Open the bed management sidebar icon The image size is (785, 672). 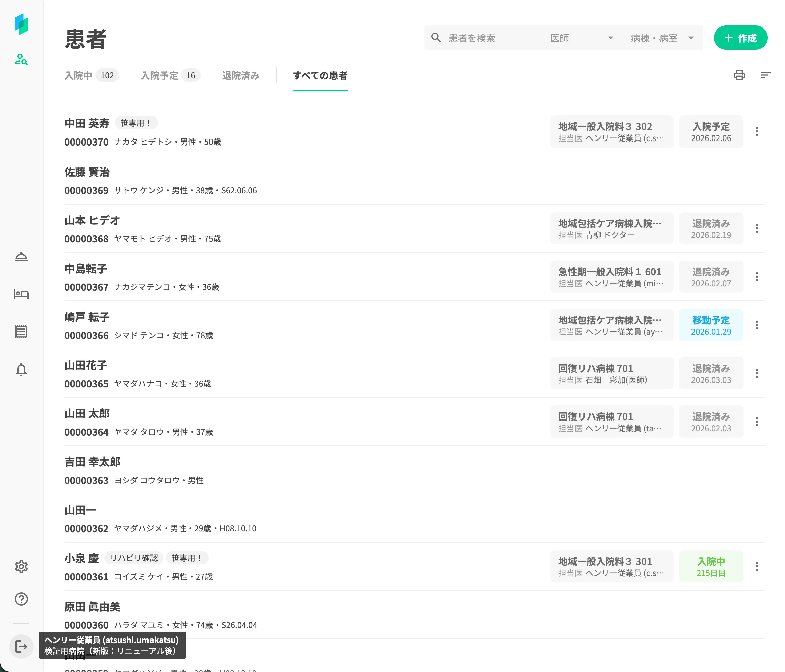[x=21, y=294]
